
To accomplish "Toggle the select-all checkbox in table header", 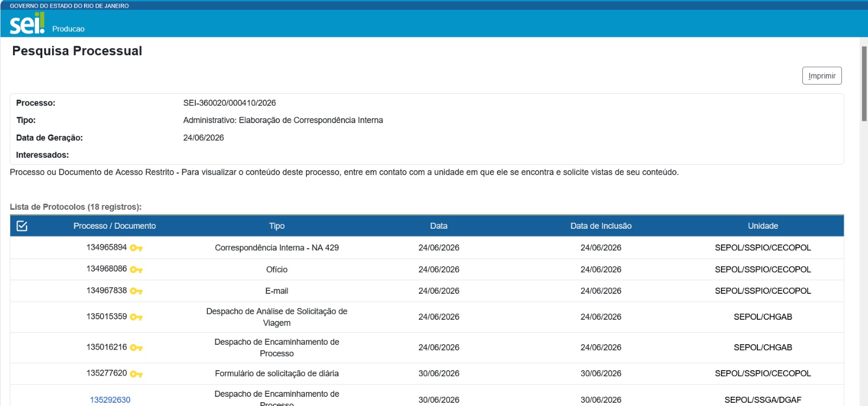I will (x=22, y=226).
